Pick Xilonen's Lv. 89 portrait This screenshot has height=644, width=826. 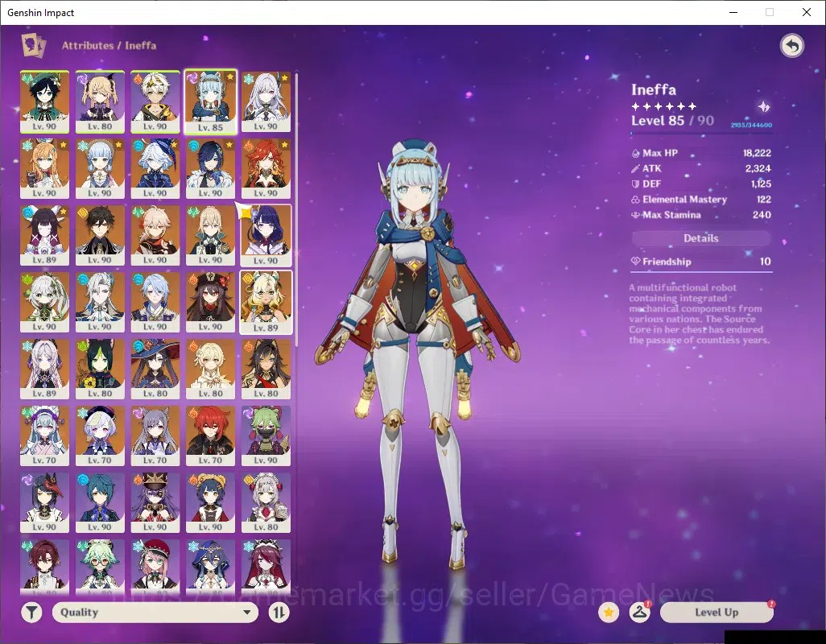(x=266, y=302)
